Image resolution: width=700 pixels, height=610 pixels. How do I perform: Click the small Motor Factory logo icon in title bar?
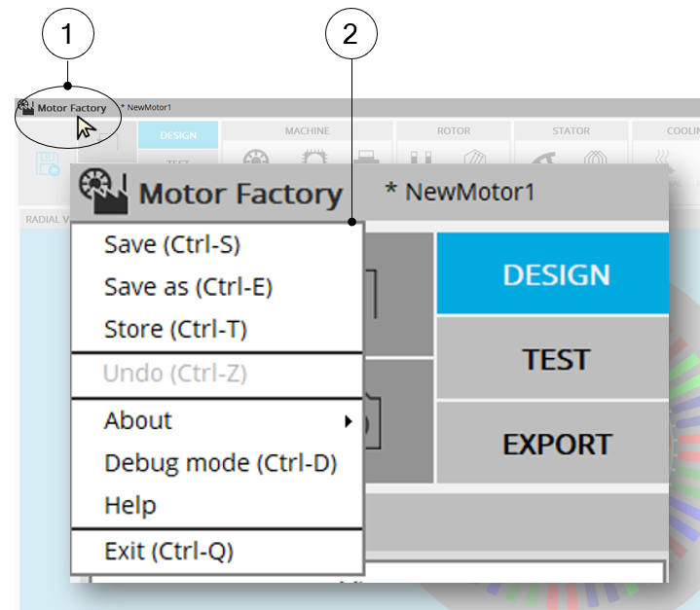25,106
